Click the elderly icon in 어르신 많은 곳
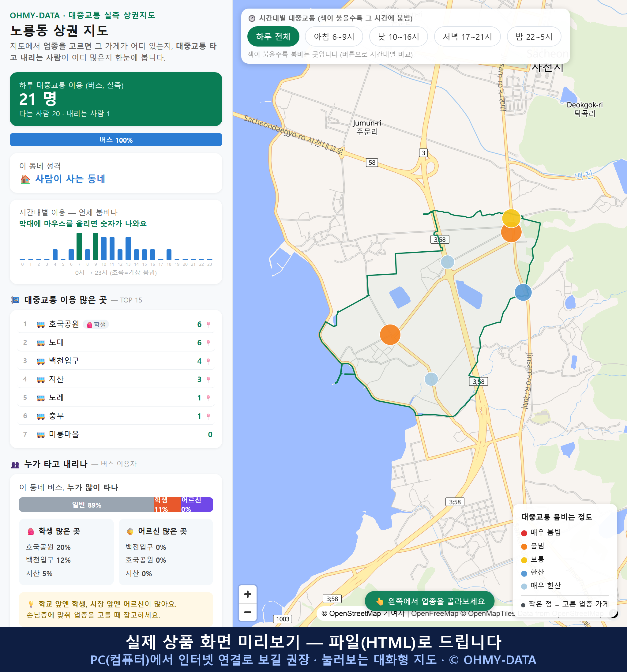This screenshot has width=627, height=672. [130, 531]
